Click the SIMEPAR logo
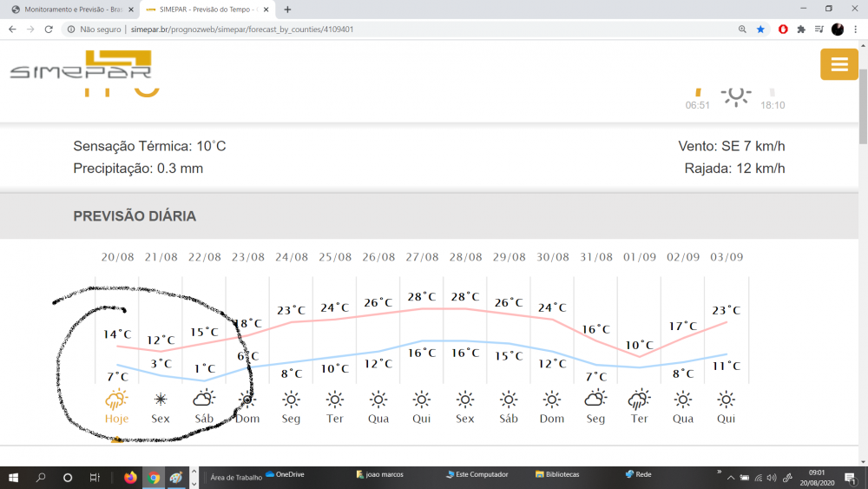Image resolution: width=868 pixels, height=489 pixels. 81,66
